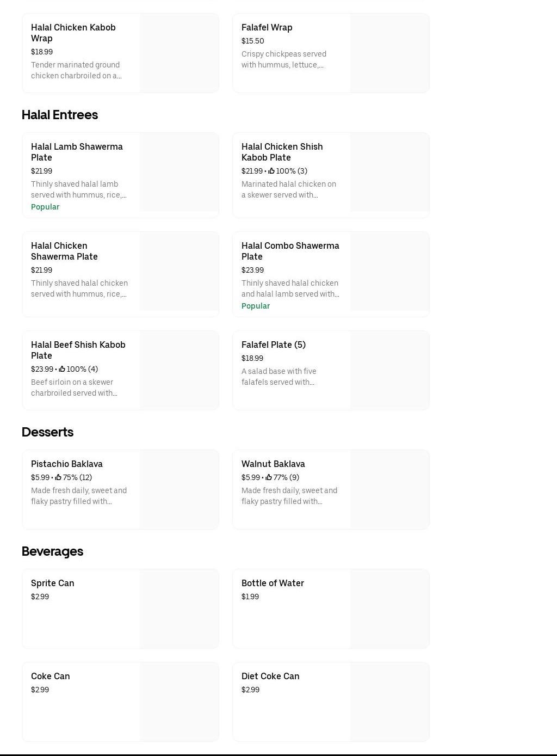Select Falafel Plate (5) item
This screenshot has width=557, height=756.
[274, 345]
